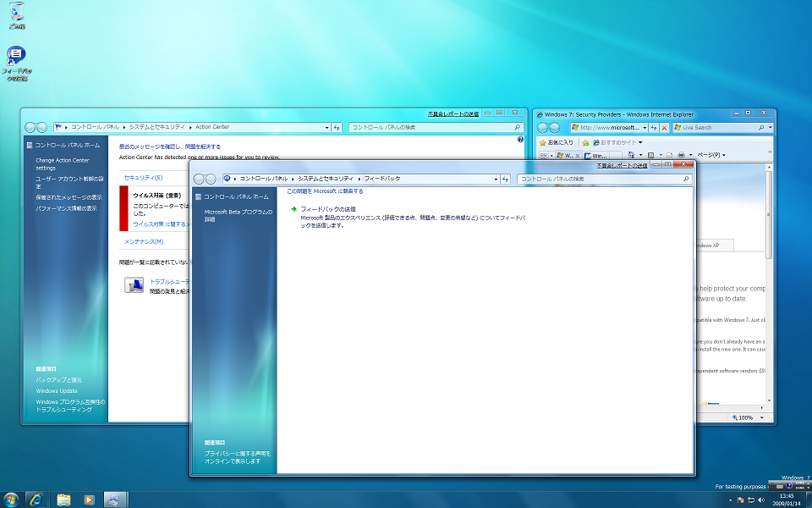Launch Internet Explorer from the taskbar

click(x=36, y=500)
